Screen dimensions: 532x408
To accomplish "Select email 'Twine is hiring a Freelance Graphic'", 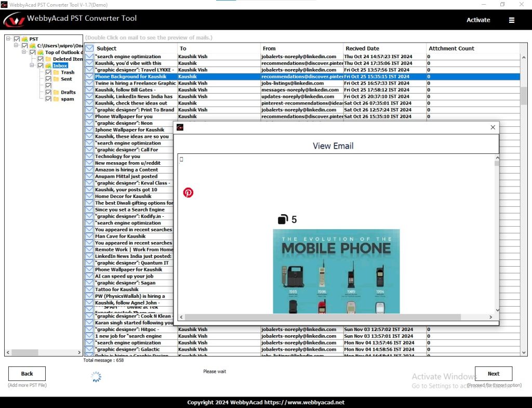I will (302, 83).
